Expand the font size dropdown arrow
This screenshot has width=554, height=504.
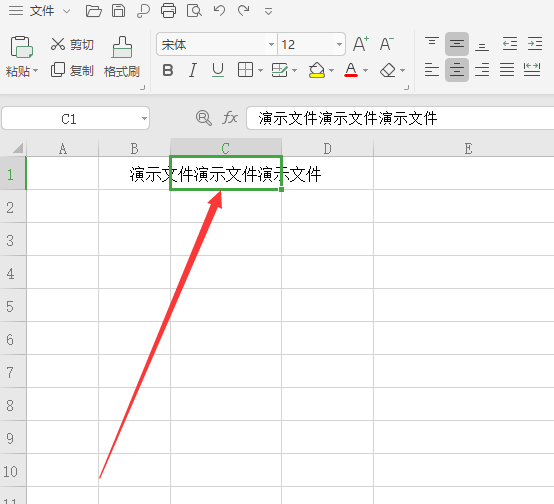[x=339, y=45]
